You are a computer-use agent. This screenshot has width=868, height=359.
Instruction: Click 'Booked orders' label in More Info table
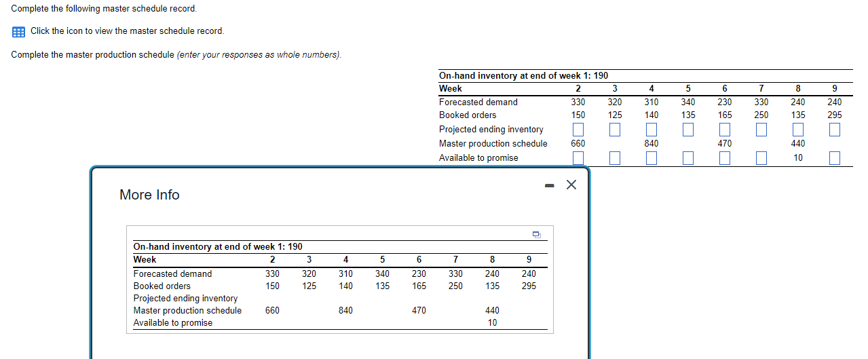(x=162, y=286)
